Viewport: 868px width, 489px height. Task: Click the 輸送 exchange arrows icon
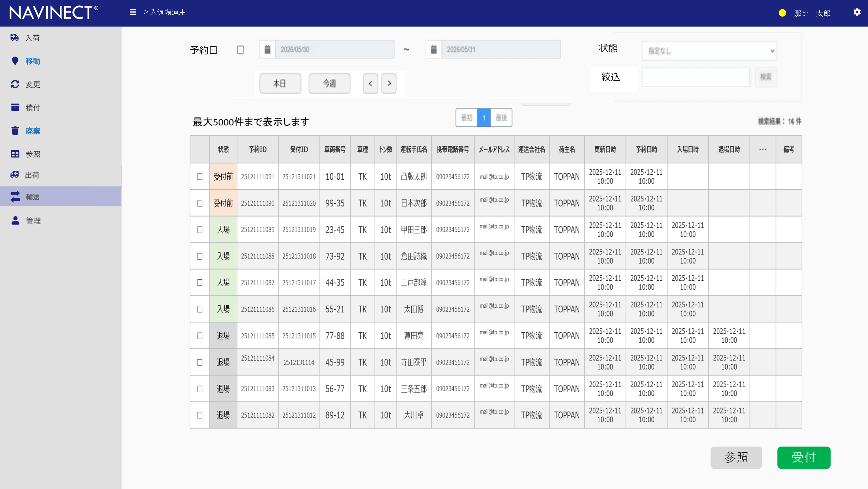(15, 196)
